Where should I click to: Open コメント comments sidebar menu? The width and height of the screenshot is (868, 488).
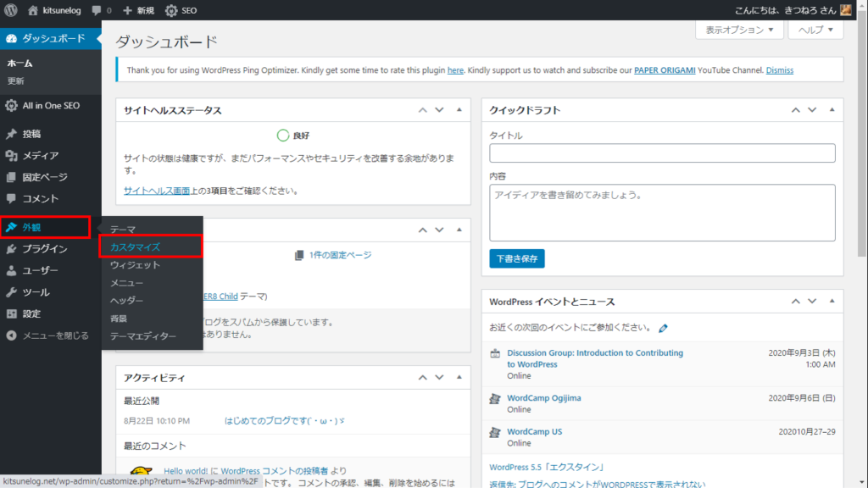50,198
